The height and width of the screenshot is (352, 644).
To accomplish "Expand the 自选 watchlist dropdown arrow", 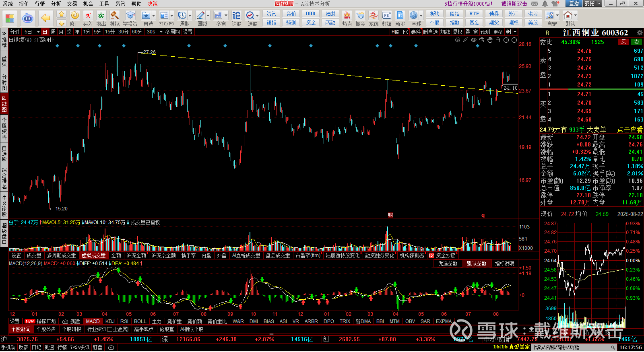I will pos(154,16).
